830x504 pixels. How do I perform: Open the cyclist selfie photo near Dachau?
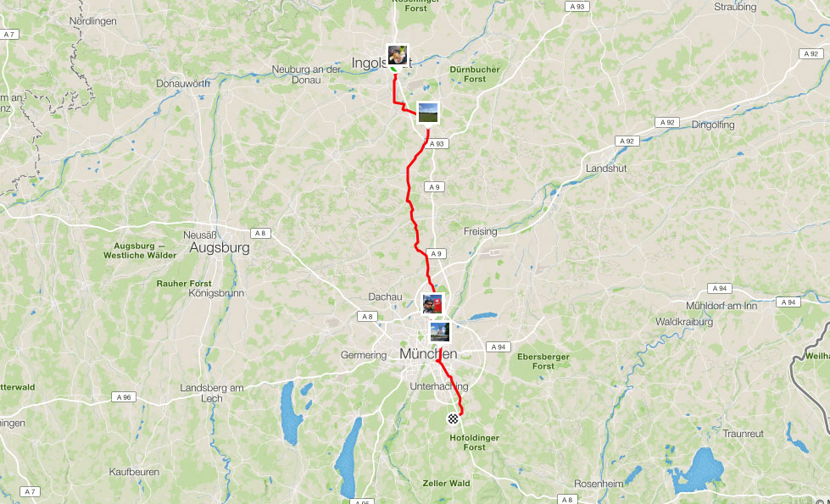tap(432, 304)
